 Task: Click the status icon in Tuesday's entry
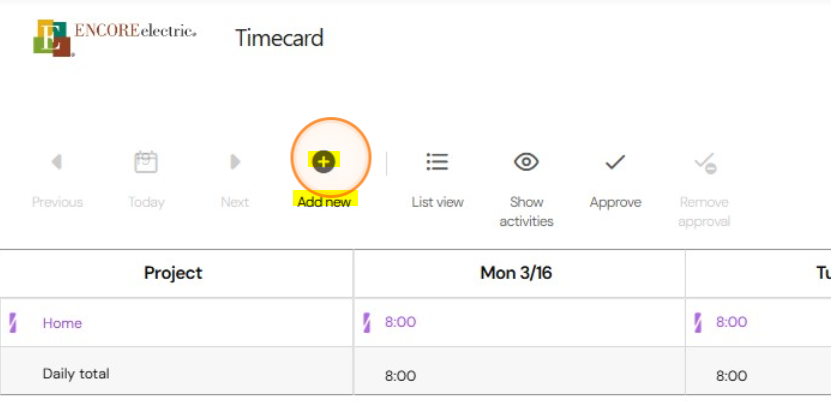[698, 322]
